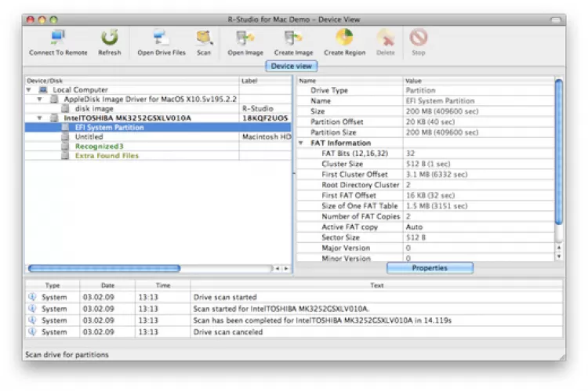The image size is (588, 391).
Task: Click the Connect To Remote toolbar icon
Action: coord(58,38)
